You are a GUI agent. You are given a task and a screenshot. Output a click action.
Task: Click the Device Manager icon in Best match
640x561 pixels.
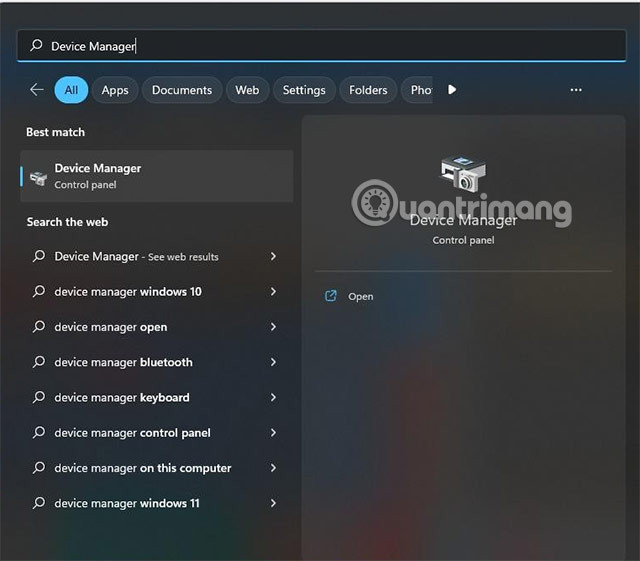click(38, 177)
